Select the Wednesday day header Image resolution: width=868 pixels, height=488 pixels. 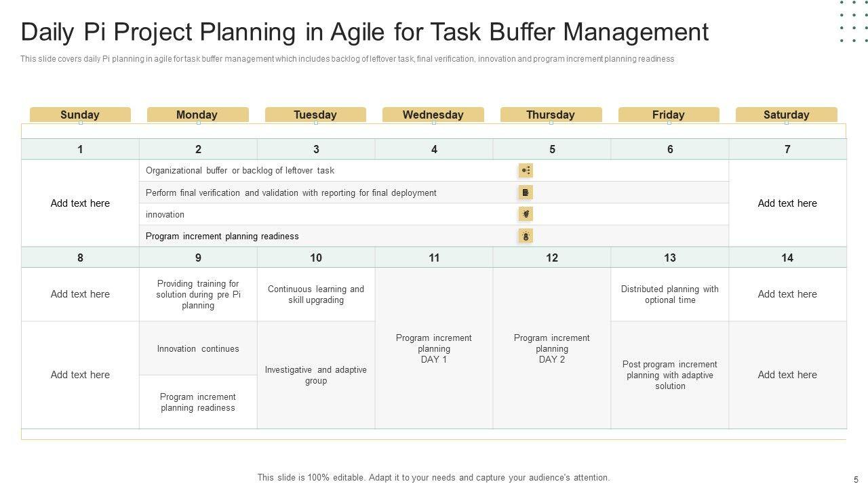point(433,115)
